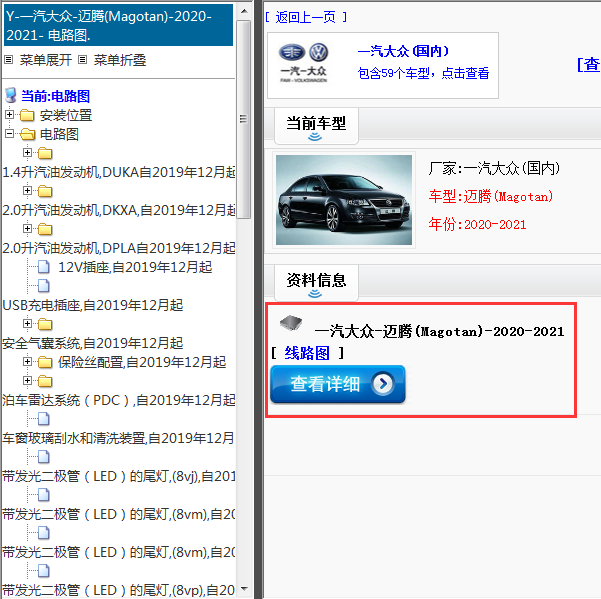Screen dimensions: 601x599
Task: Click scrollbar down arrow in tree panel
Action: [244, 588]
